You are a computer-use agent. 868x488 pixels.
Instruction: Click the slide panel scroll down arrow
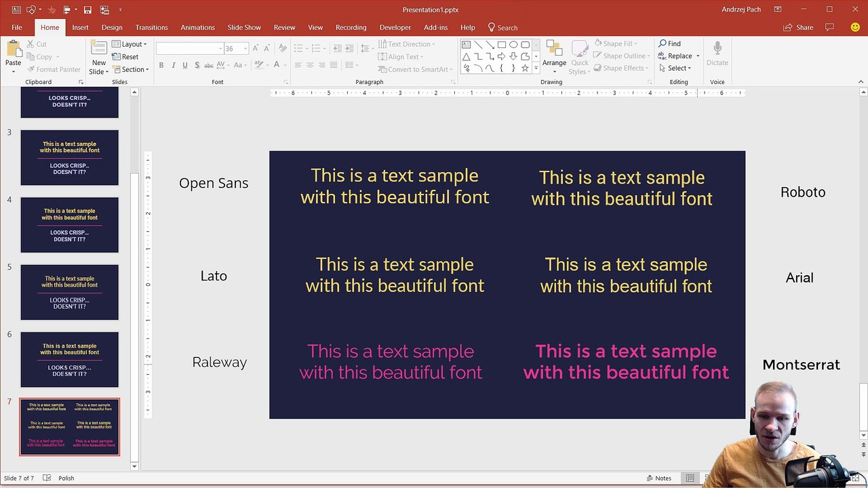[134, 466]
